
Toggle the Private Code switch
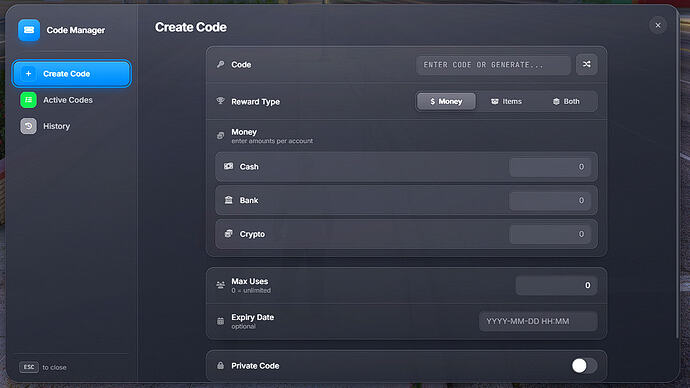pyautogui.click(x=584, y=366)
